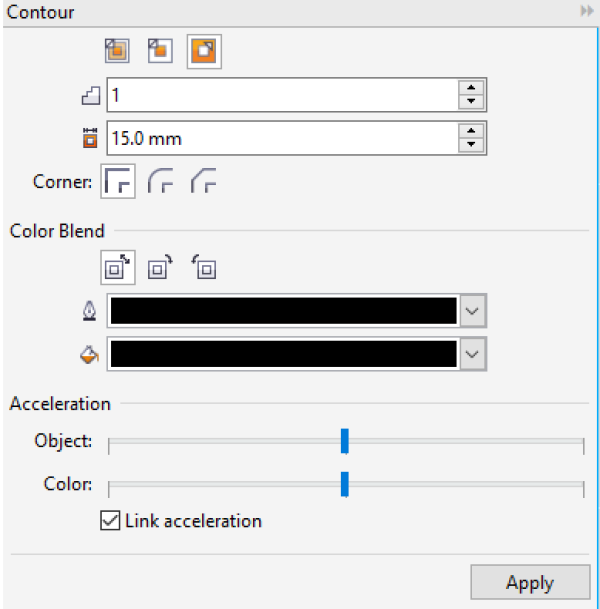Select the Inside Contour type icon
Screen dimensions: 600x609
(x=160, y=51)
